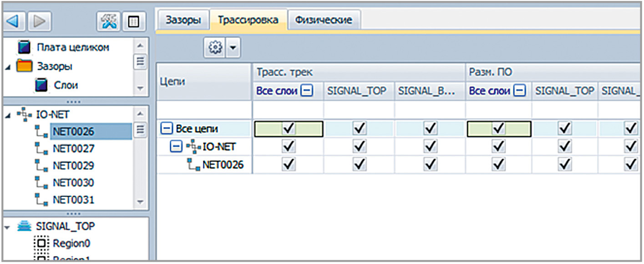Viewport: 644px width, 264px height.
Task: Click the Region0 region icon
Action: (x=41, y=243)
